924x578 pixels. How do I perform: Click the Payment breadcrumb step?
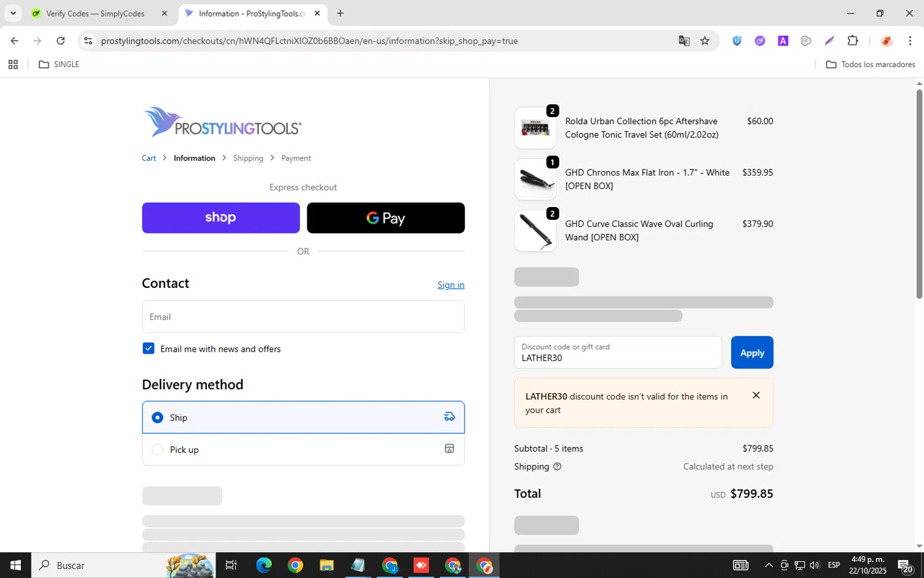[296, 158]
